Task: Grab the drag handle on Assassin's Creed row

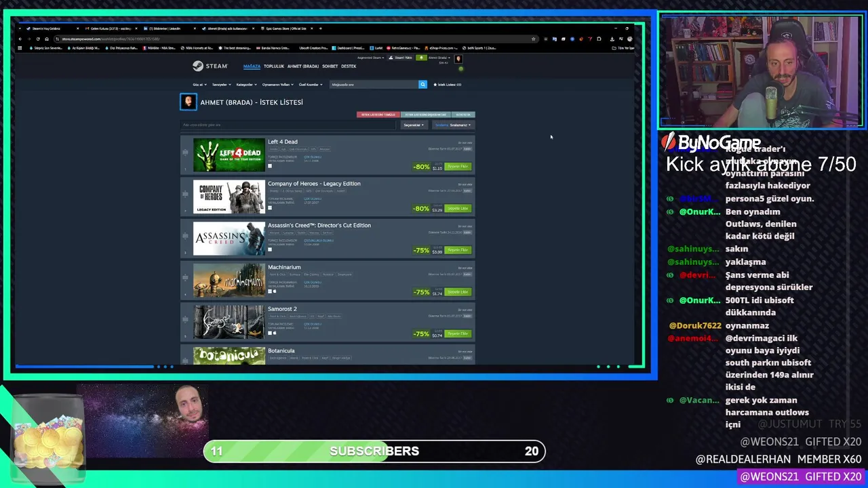Action: pos(184,237)
